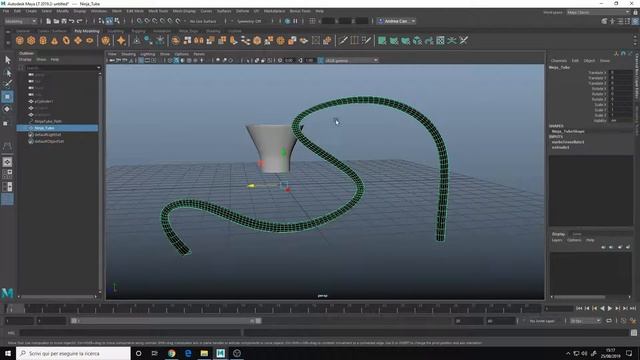This screenshot has width=640, height=360.
Task: Click the Save Scene icon
Action: tap(64, 21)
